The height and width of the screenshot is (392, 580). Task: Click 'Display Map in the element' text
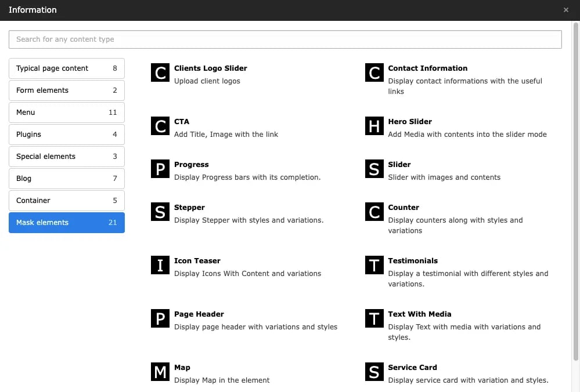click(222, 380)
